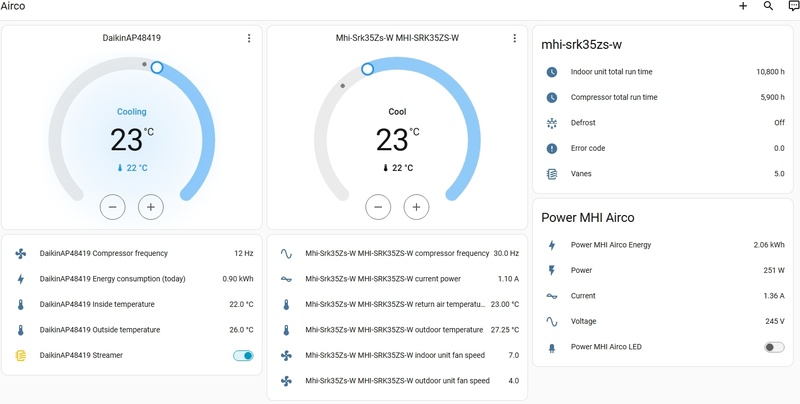Click the MHI outdoor unit fan icon
Screen dimensions: 800x404
[x=286, y=381]
